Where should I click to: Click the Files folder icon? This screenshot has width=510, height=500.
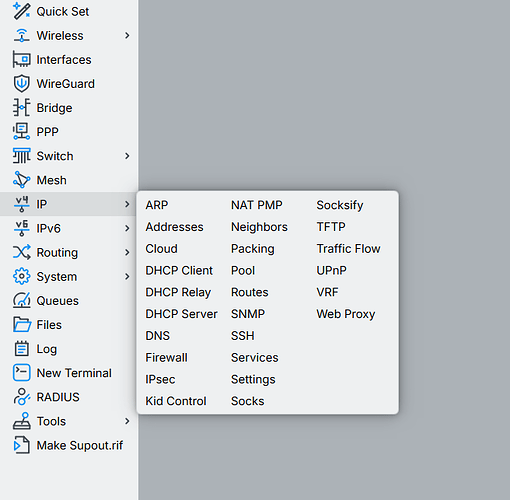(x=21, y=324)
